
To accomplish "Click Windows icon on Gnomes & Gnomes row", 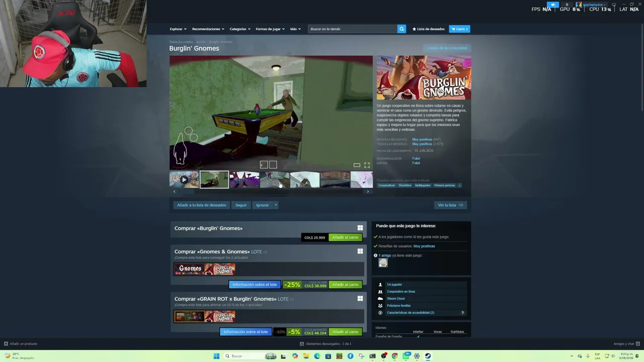I will (x=360, y=251).
